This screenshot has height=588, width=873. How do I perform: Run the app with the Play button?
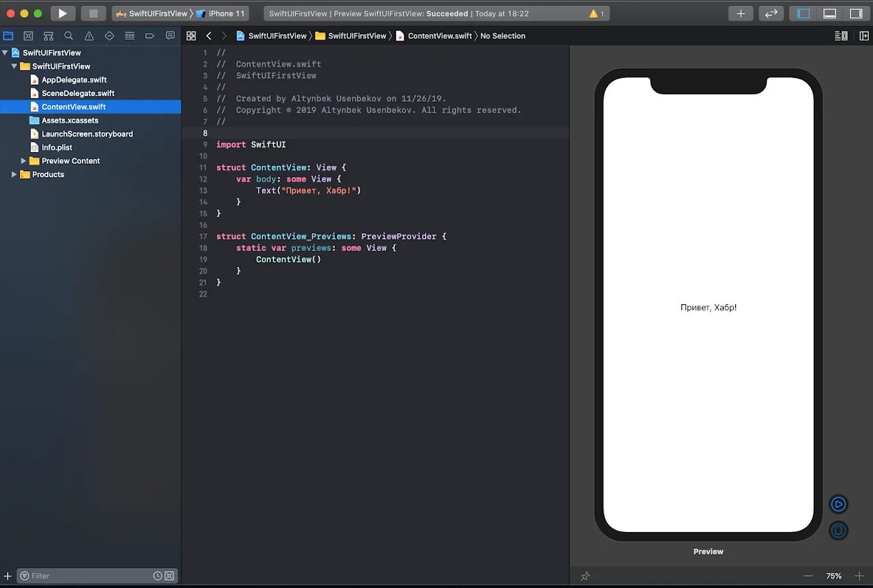[63, 14]
